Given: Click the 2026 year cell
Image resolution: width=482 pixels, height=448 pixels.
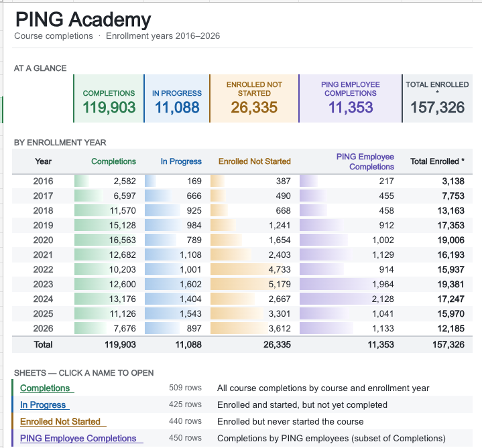Looking at the screenshot, I should pyautogui.click(x=43, y=329).
